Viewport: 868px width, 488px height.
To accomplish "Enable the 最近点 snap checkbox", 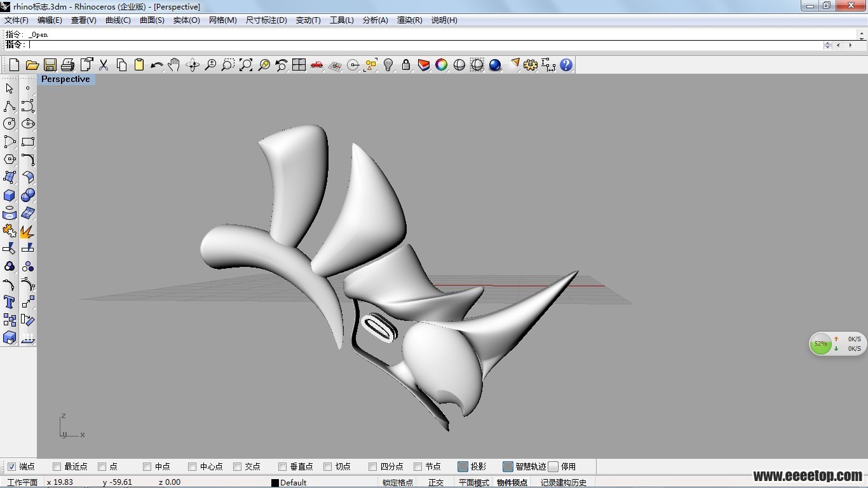I will 57,466.
